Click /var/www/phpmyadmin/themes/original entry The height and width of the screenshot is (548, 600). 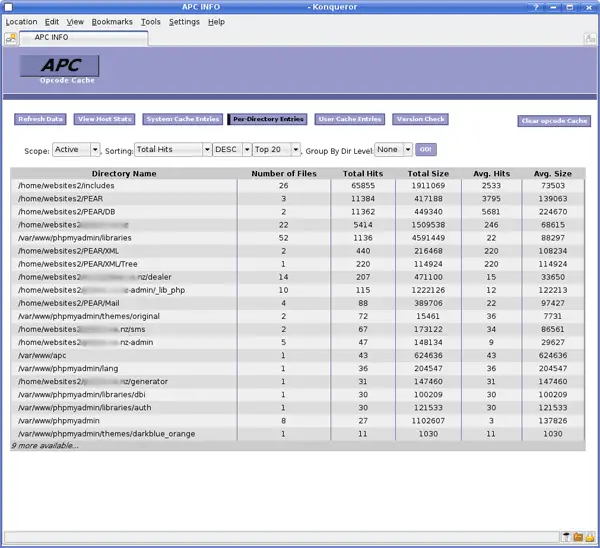click(89, 316)
